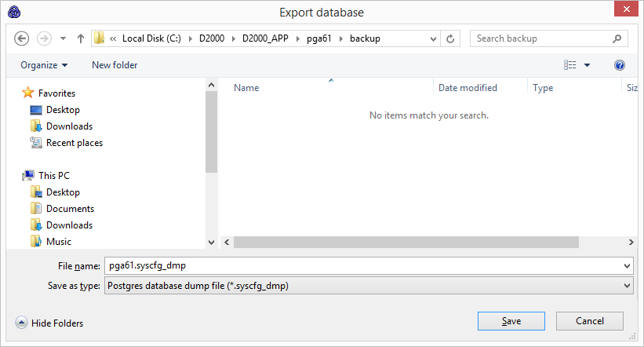Click the Up one level arrow
Image resolution: width=644 pixels, height=347 pixels.
(x=81, y=38)
